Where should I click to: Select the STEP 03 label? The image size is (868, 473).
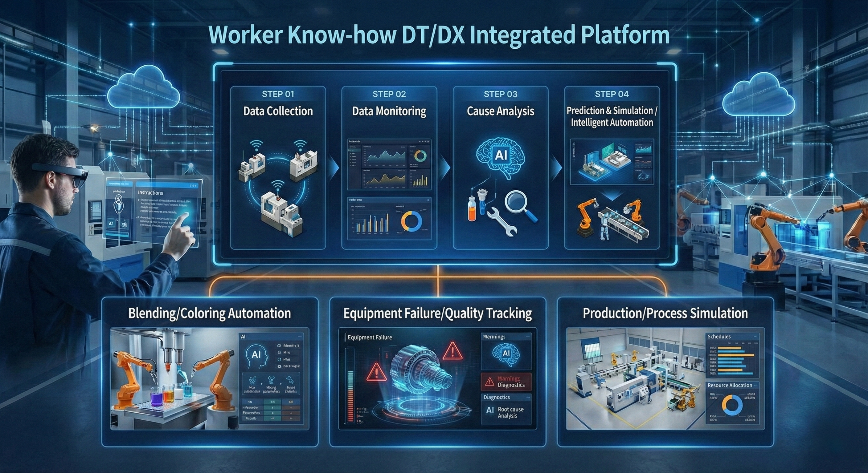coord(500,94)
